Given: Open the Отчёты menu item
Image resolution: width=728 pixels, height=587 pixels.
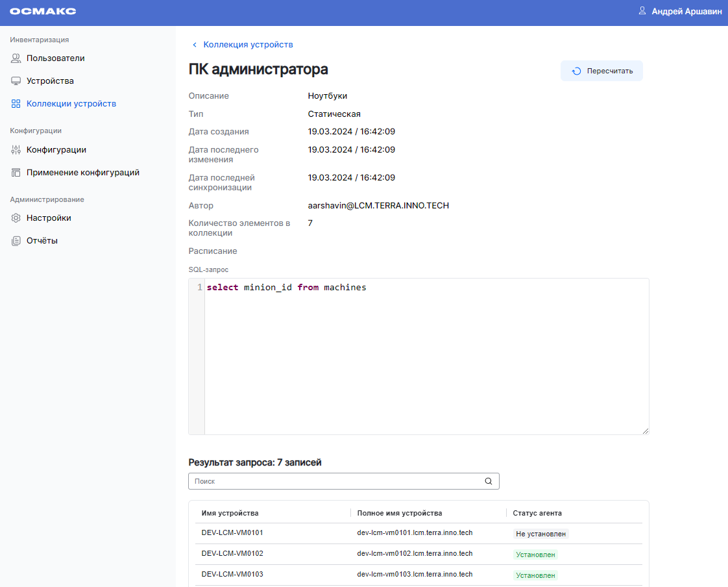Looking at the screenshot, I should pyautogui.click(x=42, y=241).
